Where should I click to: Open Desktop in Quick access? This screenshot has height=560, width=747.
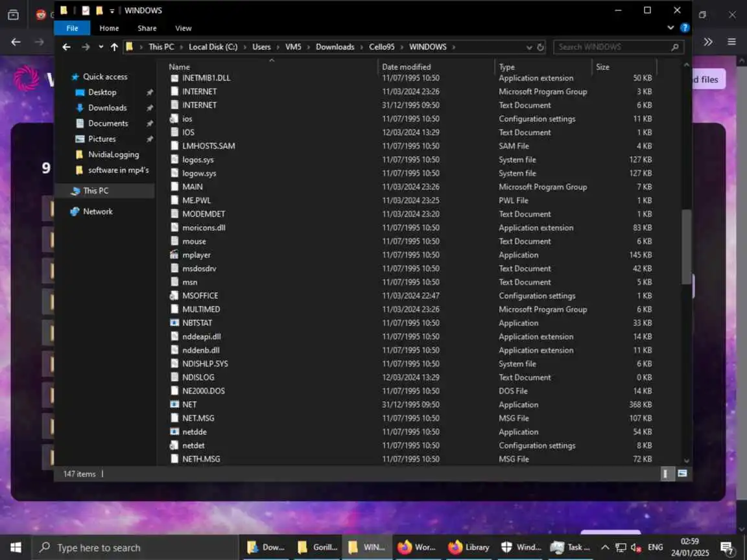tap(102, 93)
